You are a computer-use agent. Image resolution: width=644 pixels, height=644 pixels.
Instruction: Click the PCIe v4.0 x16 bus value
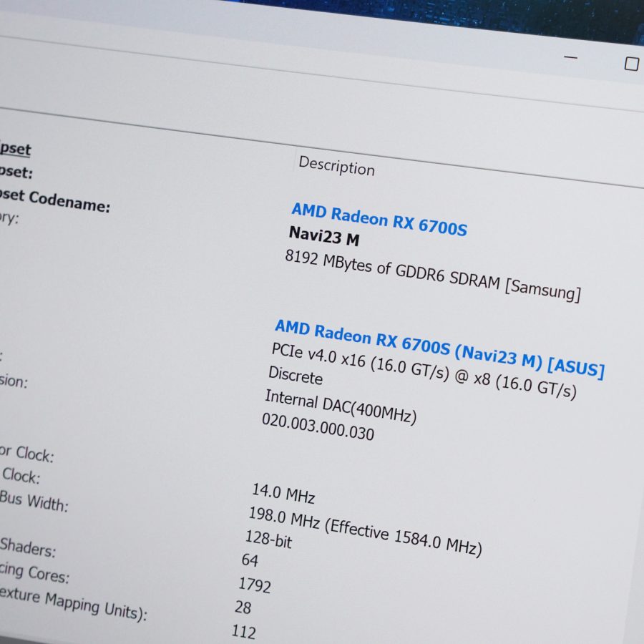pyautogui.click(x=424, y=371)
